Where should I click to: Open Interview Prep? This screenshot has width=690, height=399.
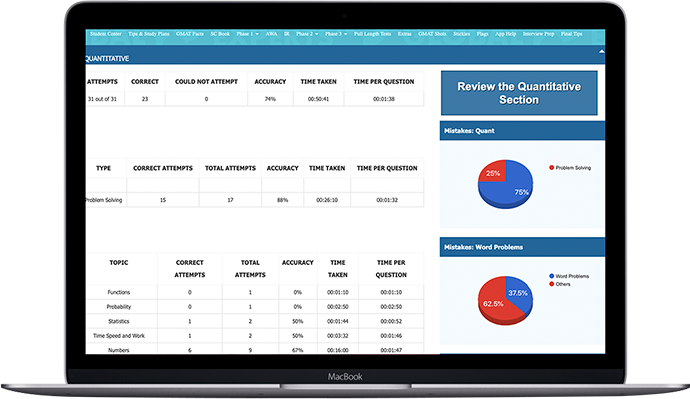point(538,34)
